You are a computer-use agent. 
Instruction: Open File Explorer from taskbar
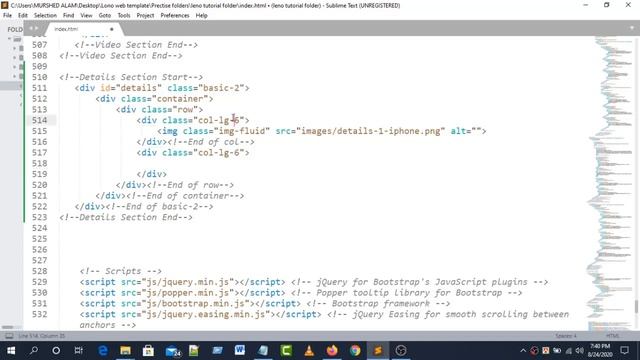click(x=125, y=351)
